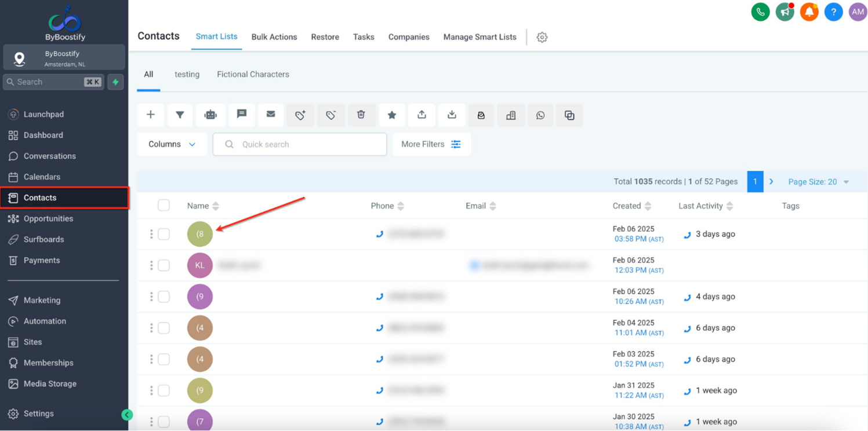The height and width of the screenshot is (431, 868).
Task: Sort contacts using the Name column arrows
Action: [x=215, y=206]
